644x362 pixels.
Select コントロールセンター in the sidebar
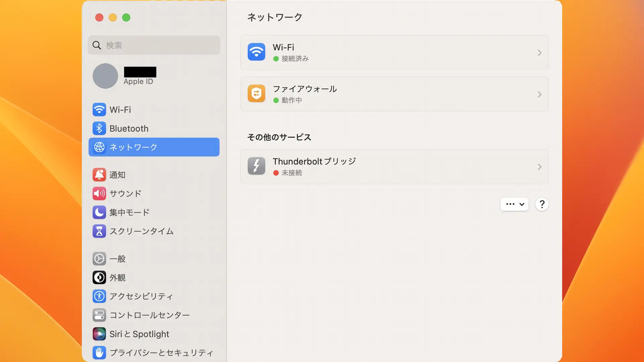(x=150, y=315)
